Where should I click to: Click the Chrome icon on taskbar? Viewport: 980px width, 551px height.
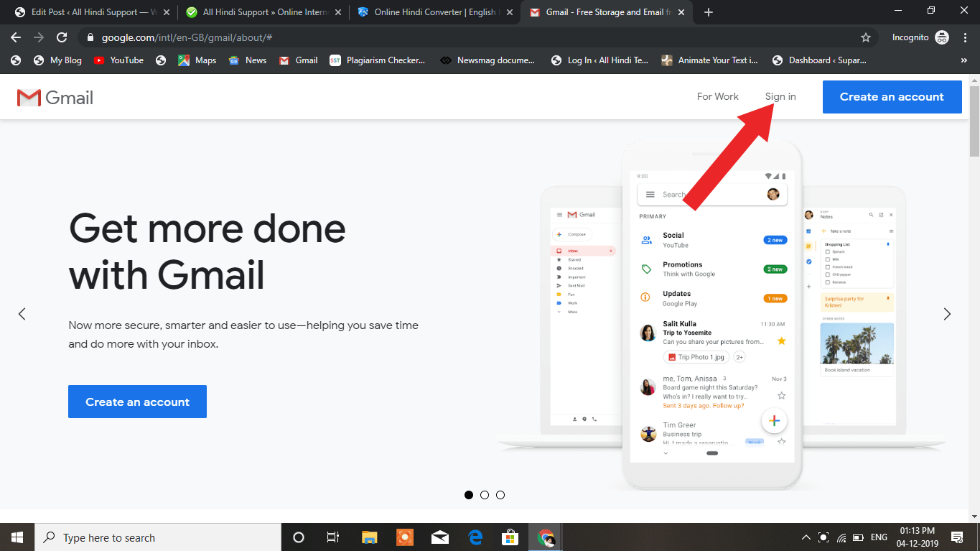point(546,537)
